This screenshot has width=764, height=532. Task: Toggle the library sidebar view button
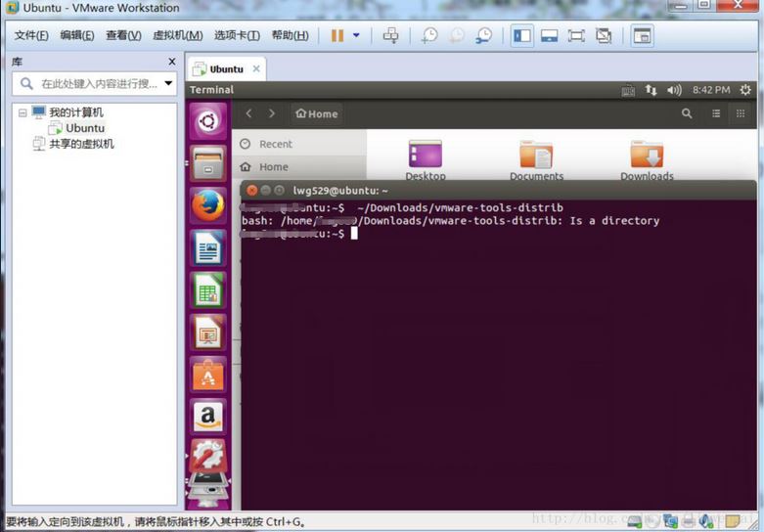pos(521,36)
